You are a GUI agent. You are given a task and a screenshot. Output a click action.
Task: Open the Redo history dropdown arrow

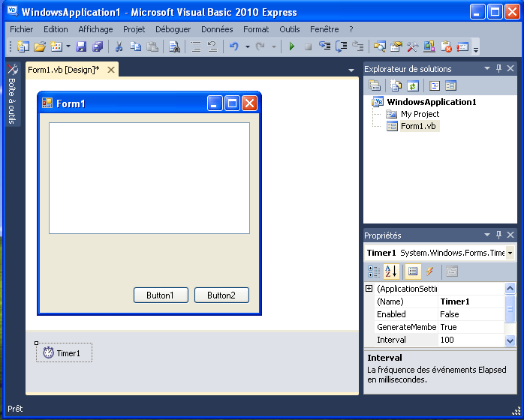tap(274, 46)
